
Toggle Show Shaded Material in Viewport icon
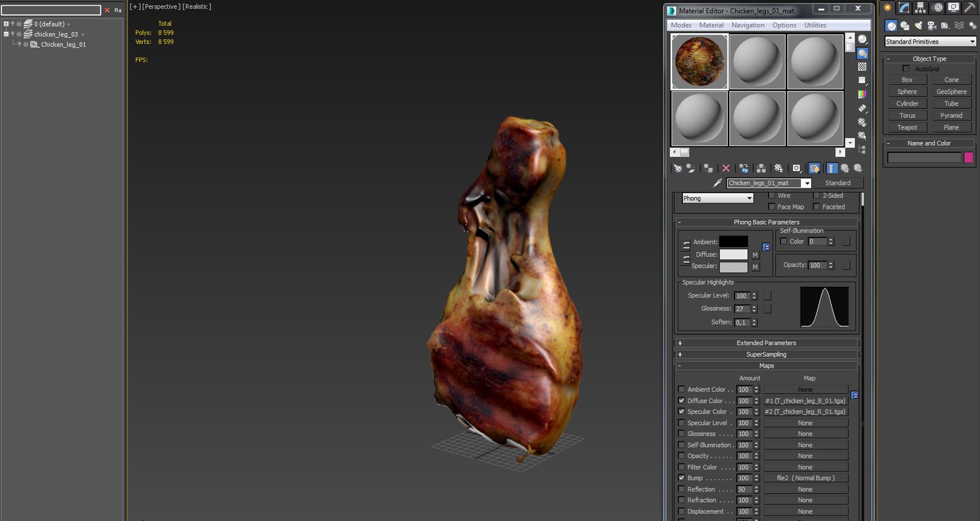pyautogui.click(x=814, y=168)
